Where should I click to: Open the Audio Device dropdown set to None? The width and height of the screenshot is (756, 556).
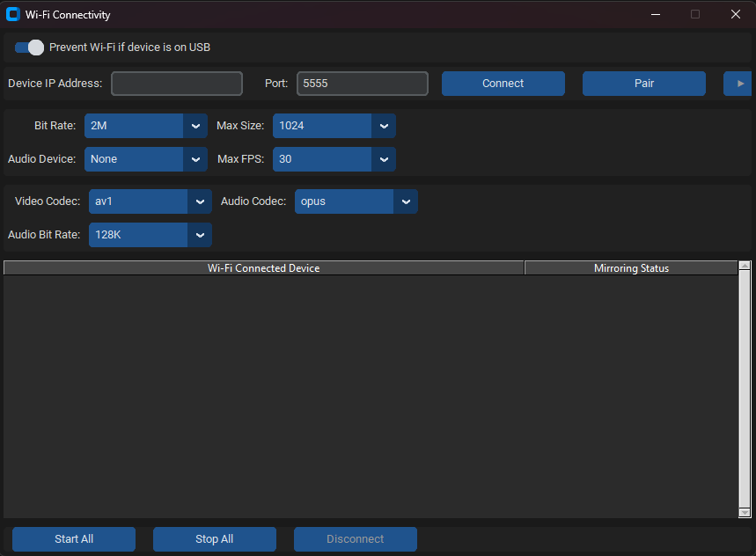coord(146,159)
